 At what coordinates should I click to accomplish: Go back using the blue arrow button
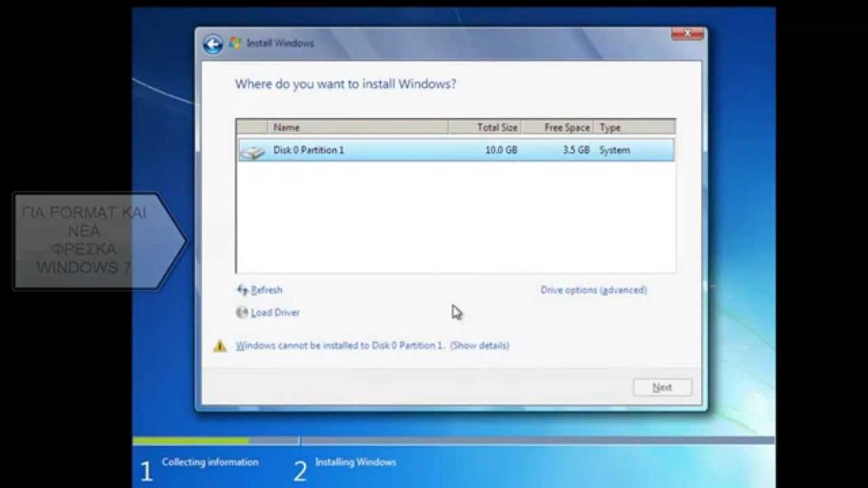(213, 44)
